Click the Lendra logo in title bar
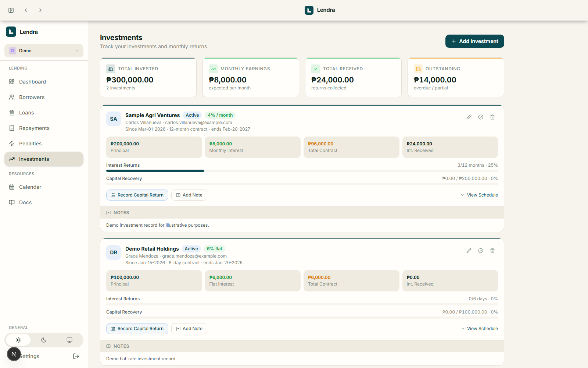Screen dimensions: 588x368 coord(309,10)
